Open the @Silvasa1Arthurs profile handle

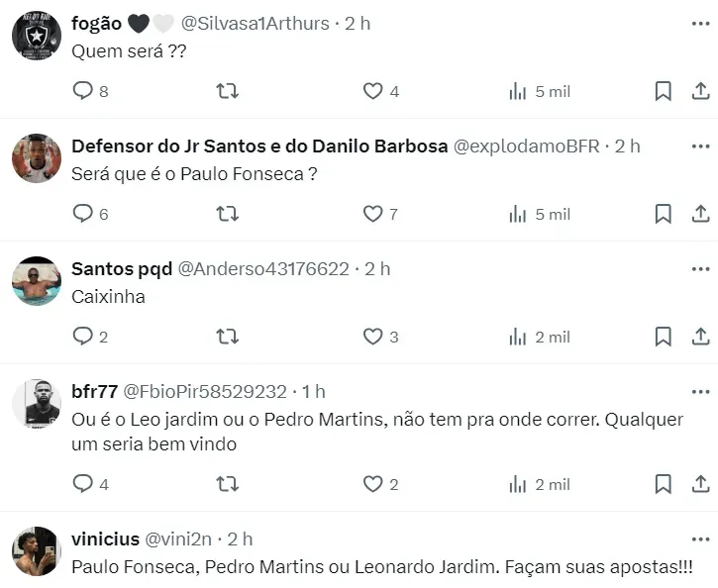point(255,23)
